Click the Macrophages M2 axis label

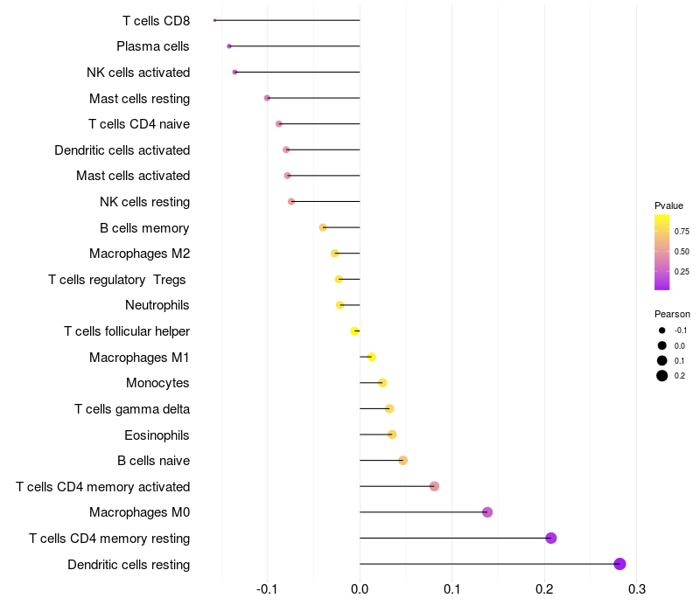pos(139,254)
